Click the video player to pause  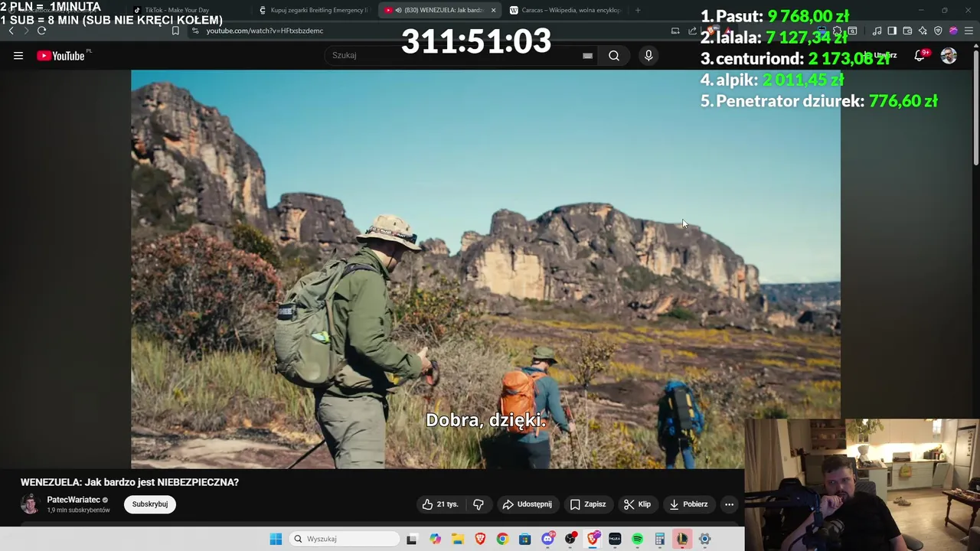click(485, 269)
